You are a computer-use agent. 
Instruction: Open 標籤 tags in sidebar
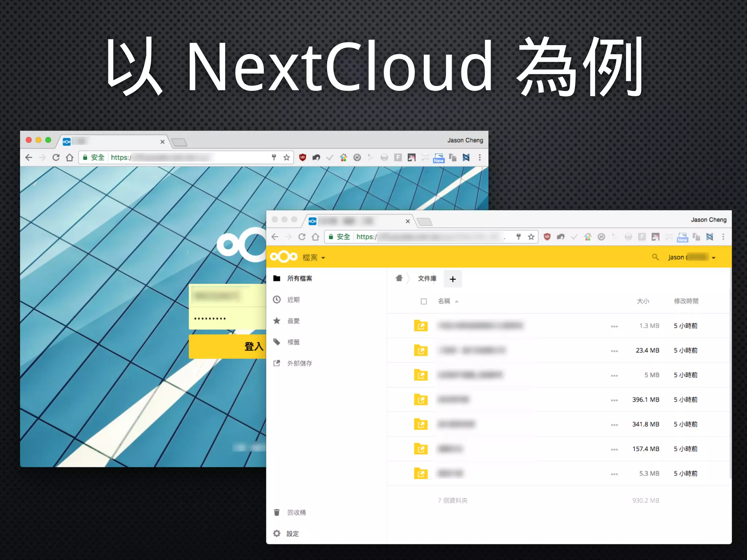(293, 342)
